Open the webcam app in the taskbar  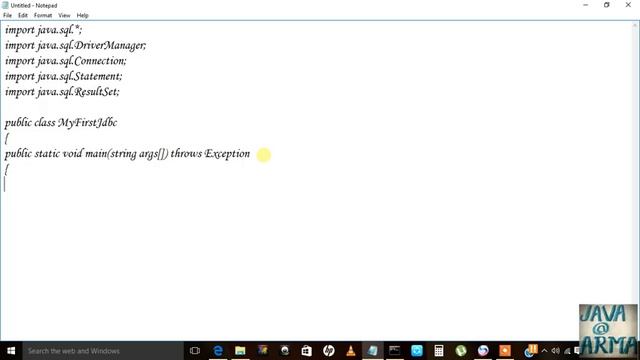click(x=284, y=351)
